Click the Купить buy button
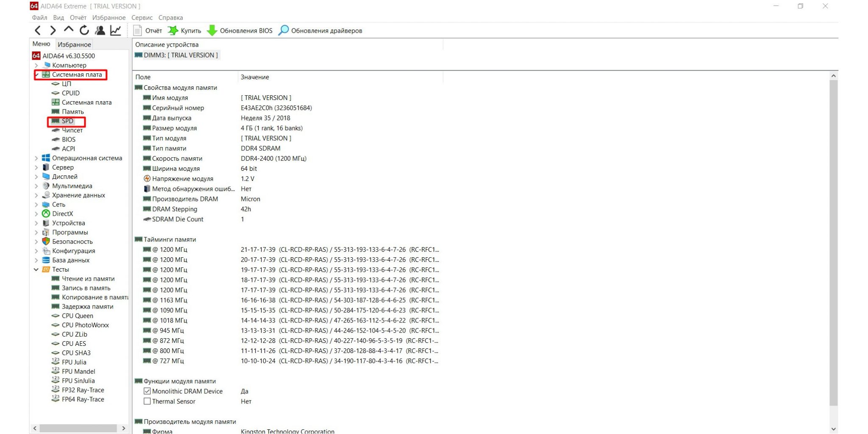This screenshot has height=434, width=868. pyautogui.click(x=184, y=31)
